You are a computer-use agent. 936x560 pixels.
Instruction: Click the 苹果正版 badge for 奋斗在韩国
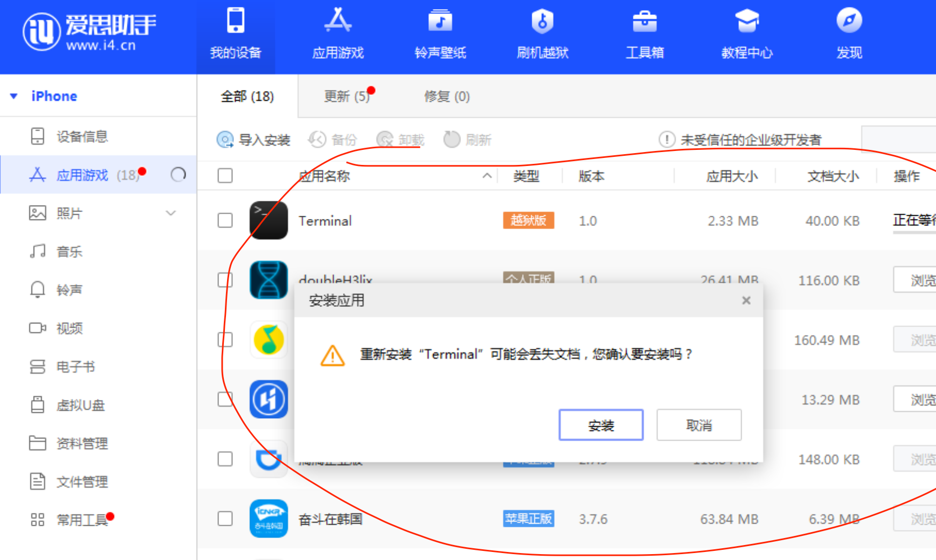(x=529, y=519)
